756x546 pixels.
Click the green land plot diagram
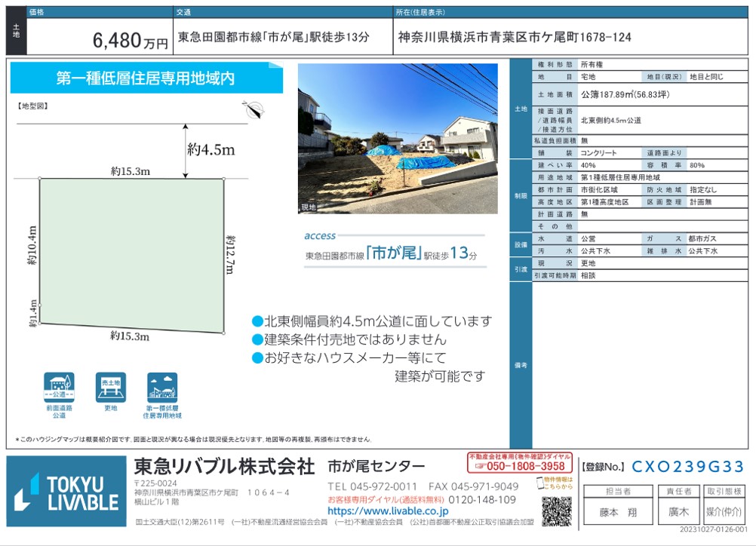[131, 253]
